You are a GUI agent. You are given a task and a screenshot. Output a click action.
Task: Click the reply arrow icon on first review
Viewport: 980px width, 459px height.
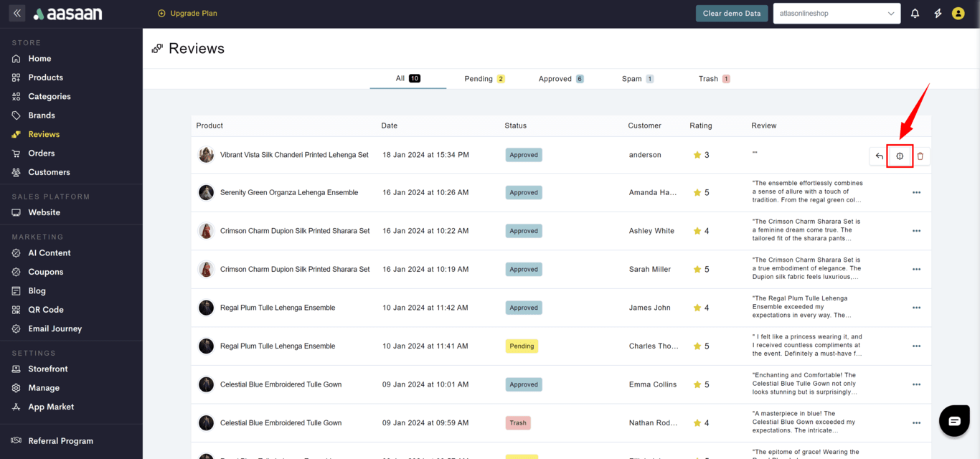pyautogui.click(x=879, y=156)
